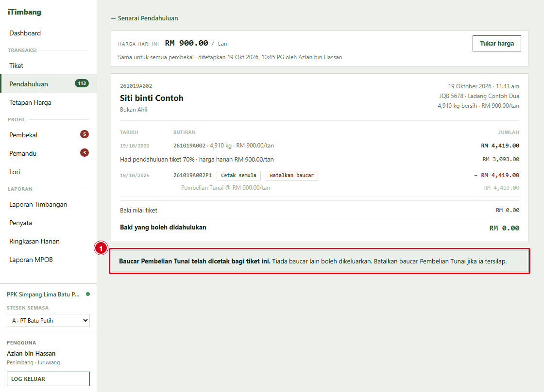Click the Penimbang · Juruwang role text
Image resolution: width=544 pixels, height=392 pixels.
pos(34,362)
